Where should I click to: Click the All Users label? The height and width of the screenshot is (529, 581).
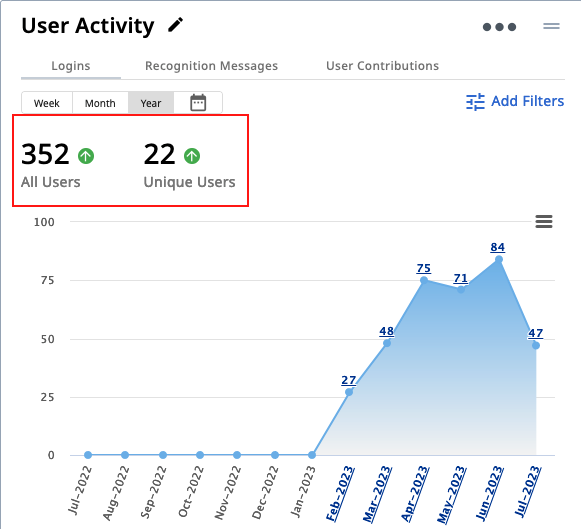[x=51, y=182]
